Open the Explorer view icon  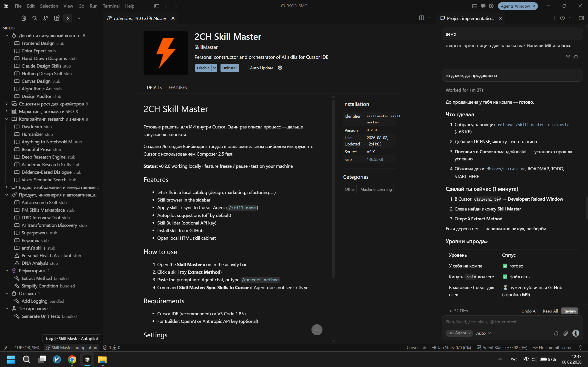pos(23,18)
